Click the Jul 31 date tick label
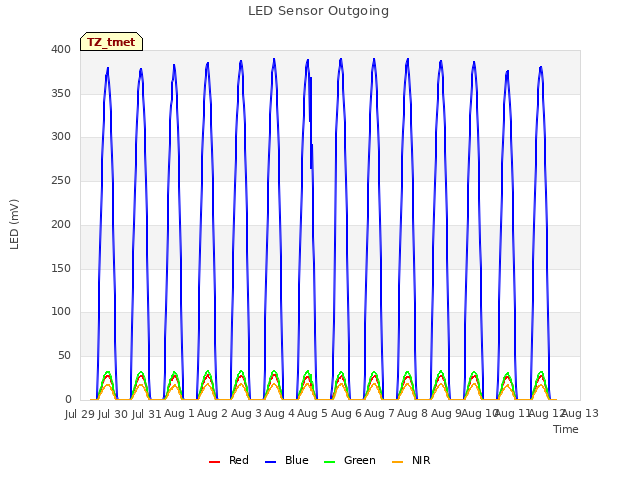The height and width of the screenshot is (480, 640). point(147,414)
